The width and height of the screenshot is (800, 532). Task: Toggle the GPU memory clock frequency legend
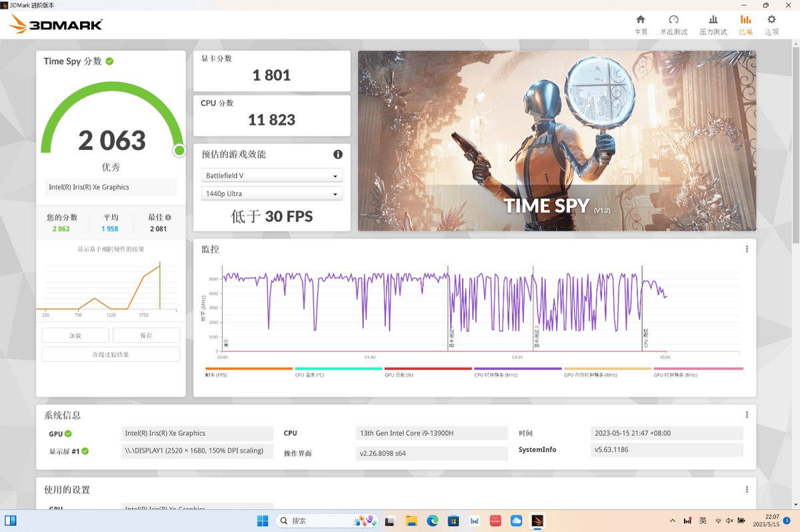click(x=607, y=371)
